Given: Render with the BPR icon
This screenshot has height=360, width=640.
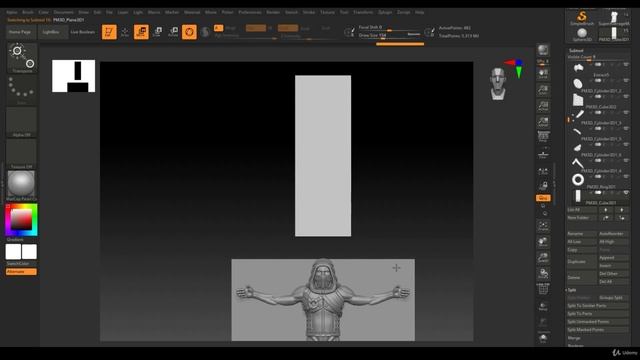Looking at the screenshot, I should coord(543,50).
